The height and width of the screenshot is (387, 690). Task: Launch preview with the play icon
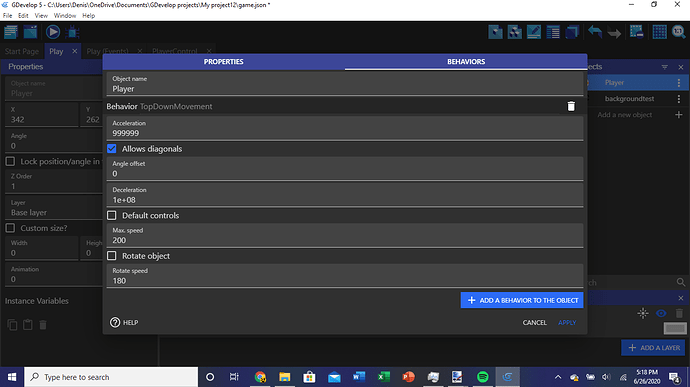pos(53,32)
